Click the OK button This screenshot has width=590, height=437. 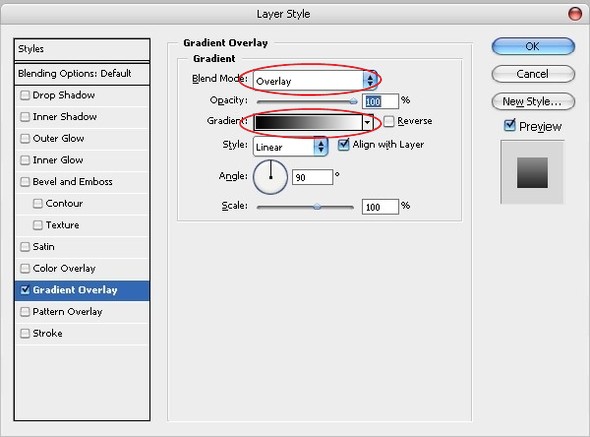click(533, 46)
